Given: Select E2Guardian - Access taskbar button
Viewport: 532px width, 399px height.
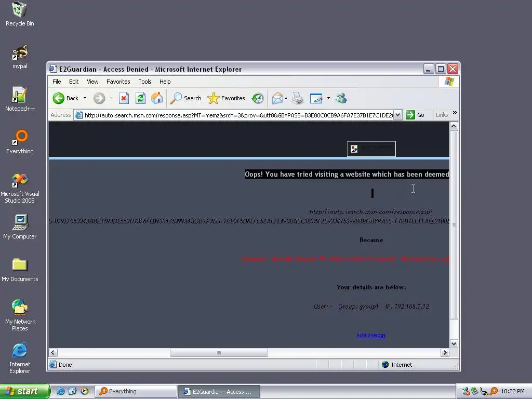Looking at the screenshot, I should point(219,392).
